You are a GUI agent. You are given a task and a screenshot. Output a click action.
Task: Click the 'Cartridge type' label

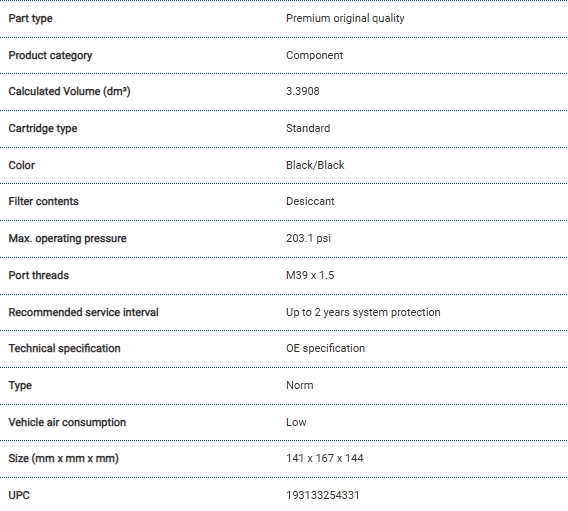coord(43,129)
